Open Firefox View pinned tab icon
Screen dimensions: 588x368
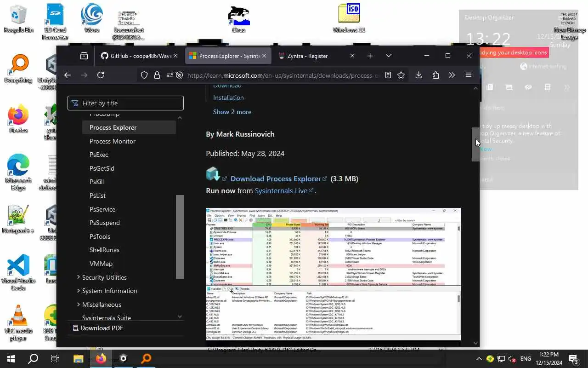[84, 56]
